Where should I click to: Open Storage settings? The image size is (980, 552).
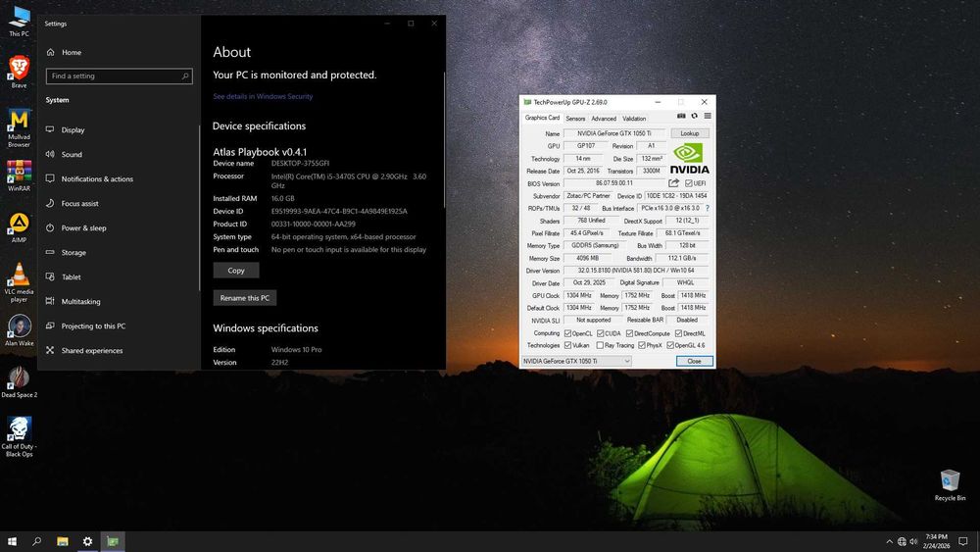tap(119, 253)
